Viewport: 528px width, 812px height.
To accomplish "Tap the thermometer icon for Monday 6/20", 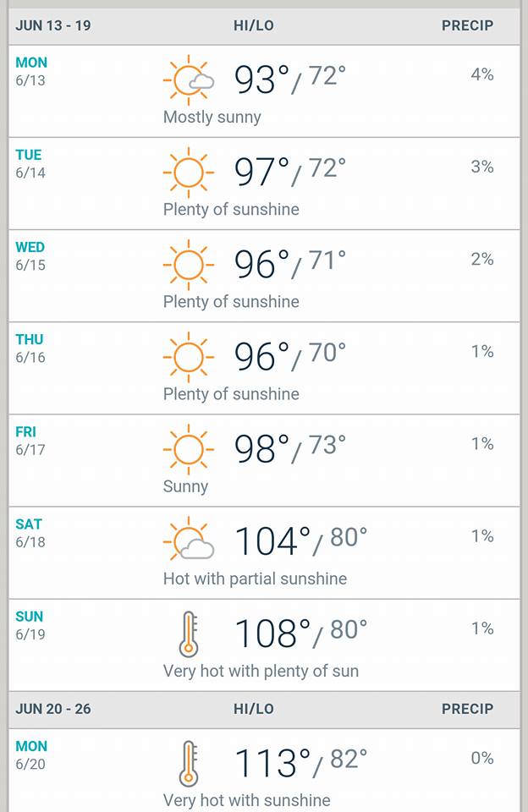I will pyautogui.click(x=189, y=764).
